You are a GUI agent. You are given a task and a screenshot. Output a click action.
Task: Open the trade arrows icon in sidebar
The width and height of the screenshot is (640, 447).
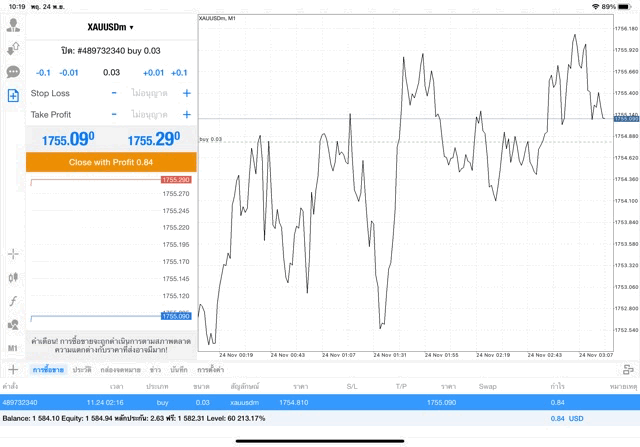coord(13,49)
